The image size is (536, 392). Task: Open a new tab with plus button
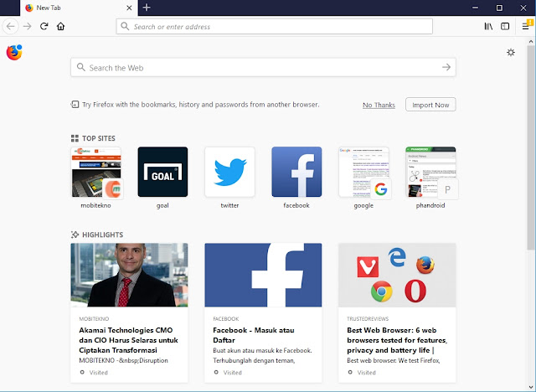tap(147, 8)
